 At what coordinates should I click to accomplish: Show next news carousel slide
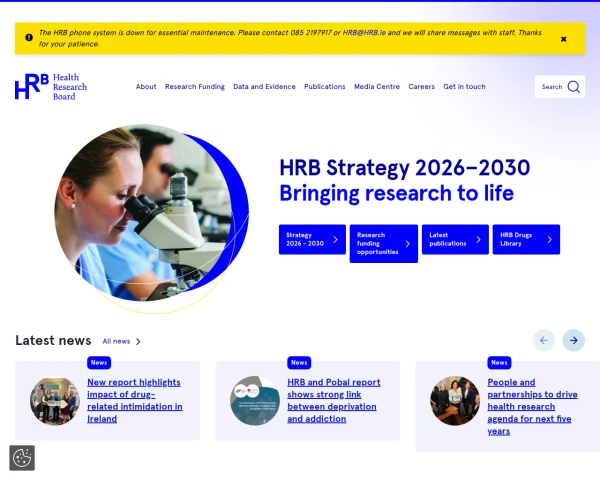pyautogui.click(x=574, y=340)
